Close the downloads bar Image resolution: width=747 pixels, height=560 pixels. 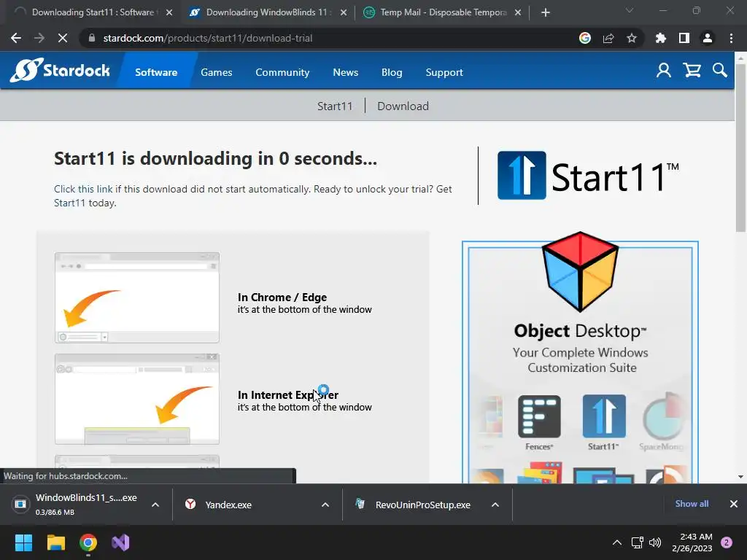pyautogui.click(x=734, y=504)
